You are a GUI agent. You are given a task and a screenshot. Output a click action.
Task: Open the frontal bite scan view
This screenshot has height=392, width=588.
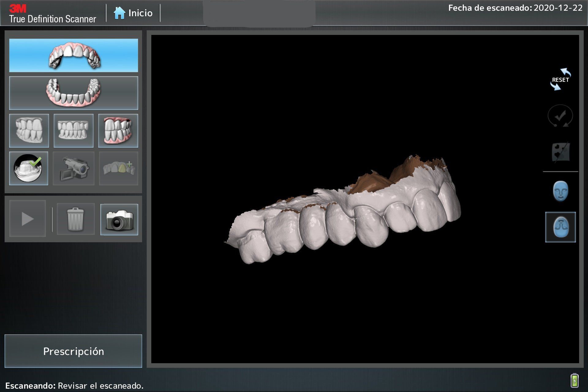73,131
